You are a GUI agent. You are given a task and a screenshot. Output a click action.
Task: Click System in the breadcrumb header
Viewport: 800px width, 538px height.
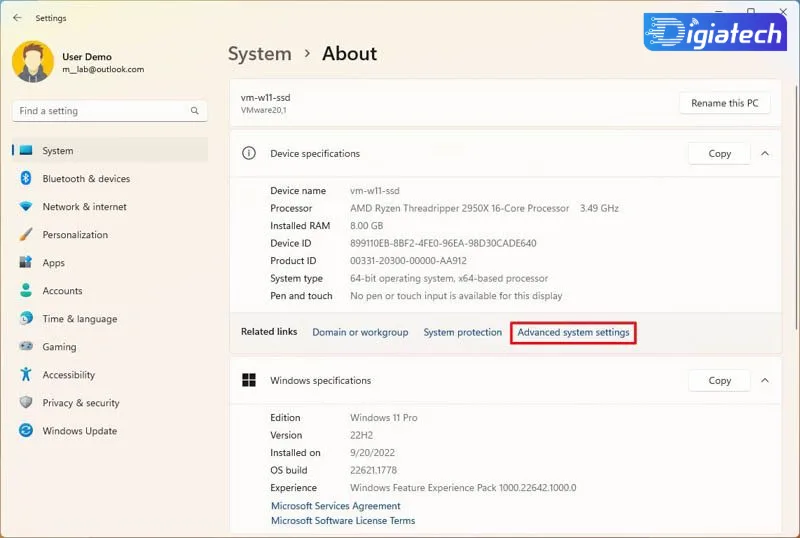coord(260,54)
